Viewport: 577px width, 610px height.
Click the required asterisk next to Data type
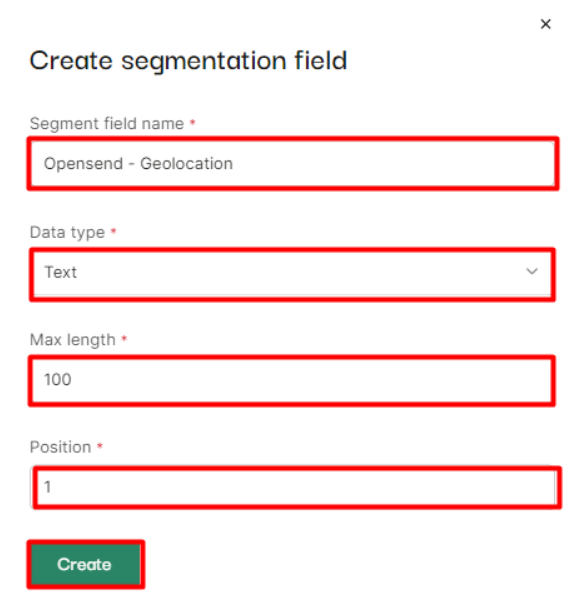(114, 231)
